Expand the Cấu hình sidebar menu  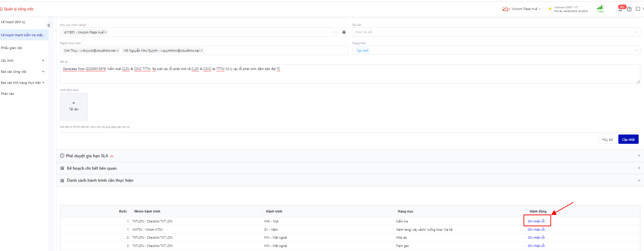click(x=22, y=60)
